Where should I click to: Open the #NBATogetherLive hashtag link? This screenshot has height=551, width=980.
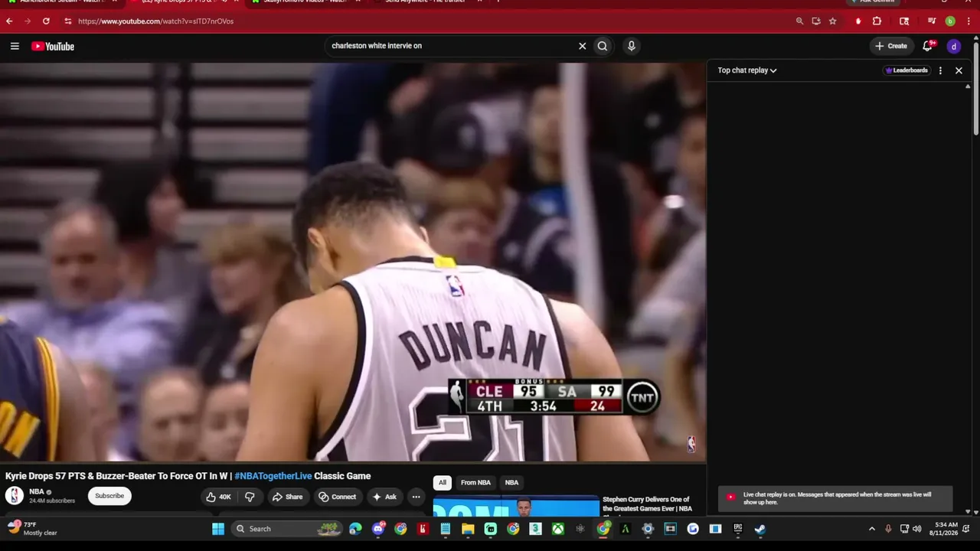273,476
